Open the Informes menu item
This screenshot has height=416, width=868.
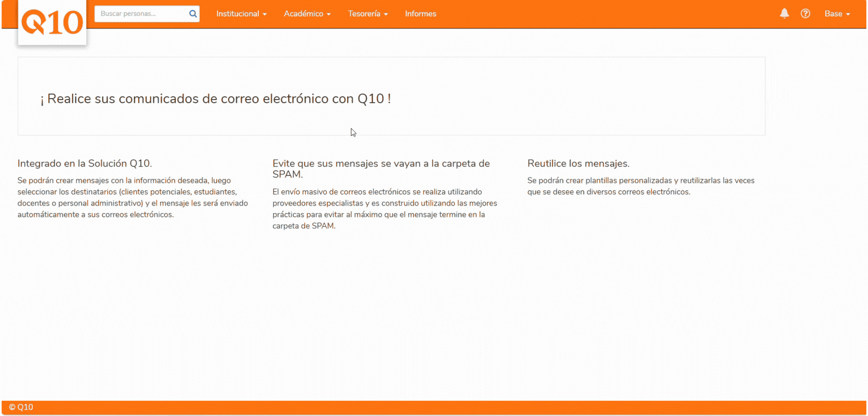(x=420, y=14)
